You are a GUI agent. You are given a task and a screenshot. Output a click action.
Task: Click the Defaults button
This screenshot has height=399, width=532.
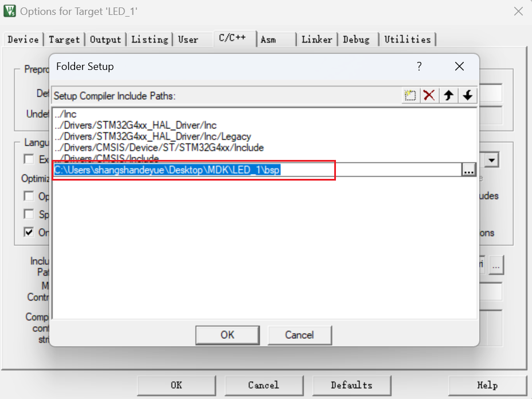[x=351, y=385]
